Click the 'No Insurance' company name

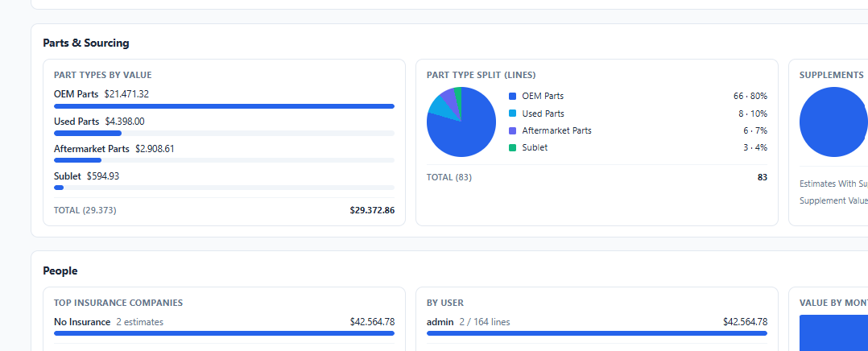pyautogui.click(x=82, y=322)
